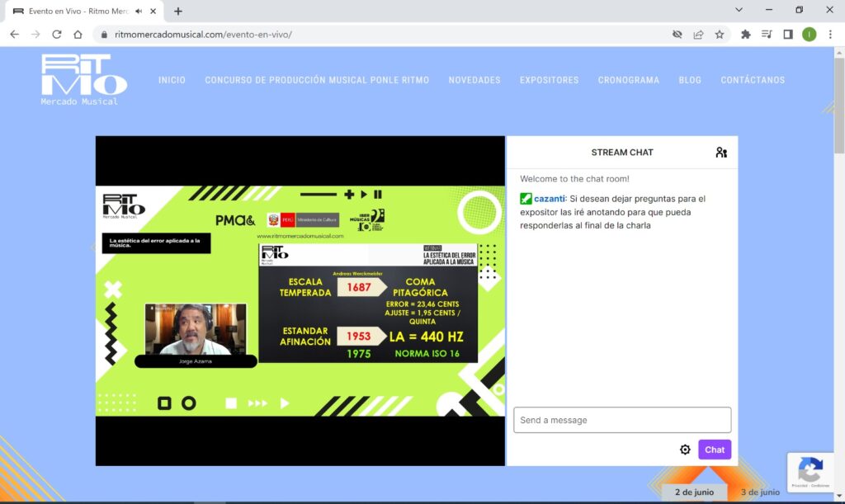
Task: Open the Chrome three-dot menu
Action: 830,35
